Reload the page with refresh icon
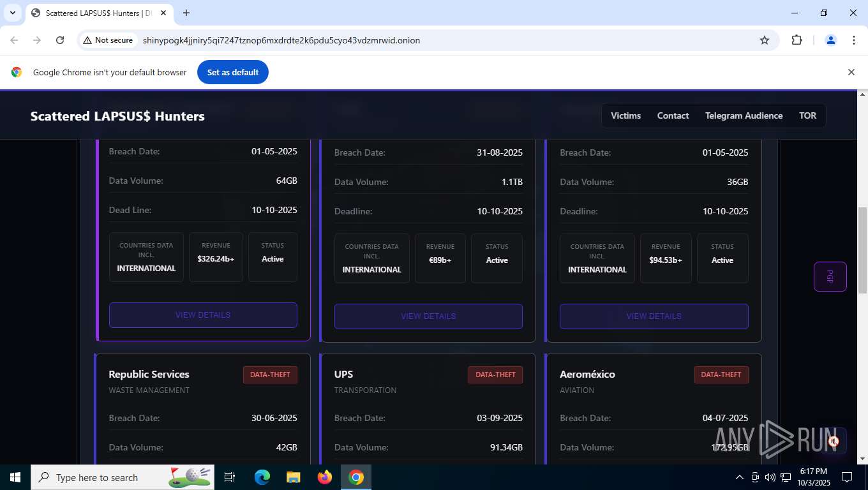Image resolution: width=868 pixels, height=490 pixels. pyautogui.click(x=60, y=40)
